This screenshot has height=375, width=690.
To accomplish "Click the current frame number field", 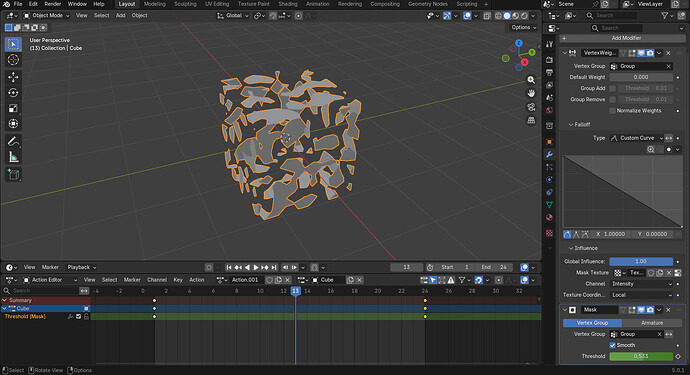I will click(x=407, y=267).
